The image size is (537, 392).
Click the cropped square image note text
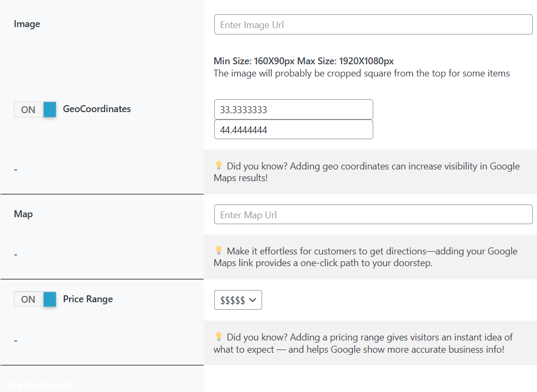[362, 73]
